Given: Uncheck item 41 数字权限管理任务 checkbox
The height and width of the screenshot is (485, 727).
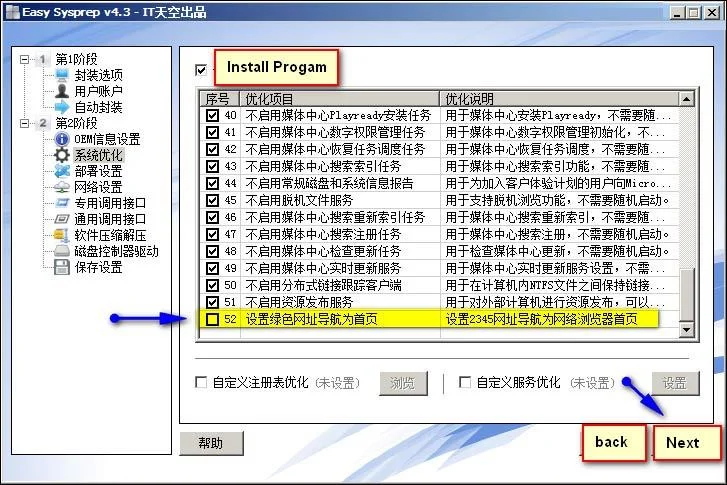Looking at the screenshot, I should [x=212, y=132].
